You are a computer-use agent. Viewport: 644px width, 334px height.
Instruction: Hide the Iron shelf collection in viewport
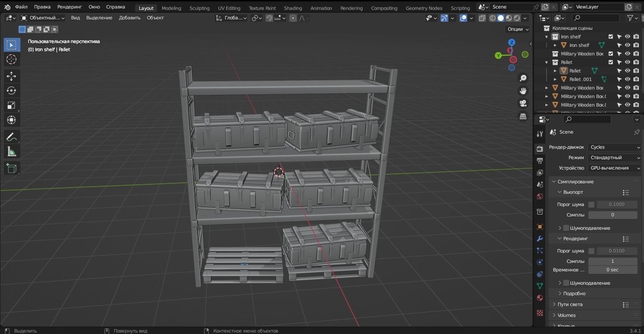click(627, 37)
